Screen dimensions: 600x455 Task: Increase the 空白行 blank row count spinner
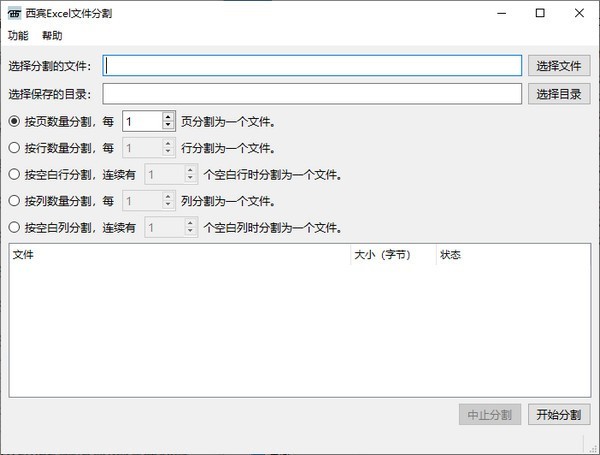click(x=190, y=170)
